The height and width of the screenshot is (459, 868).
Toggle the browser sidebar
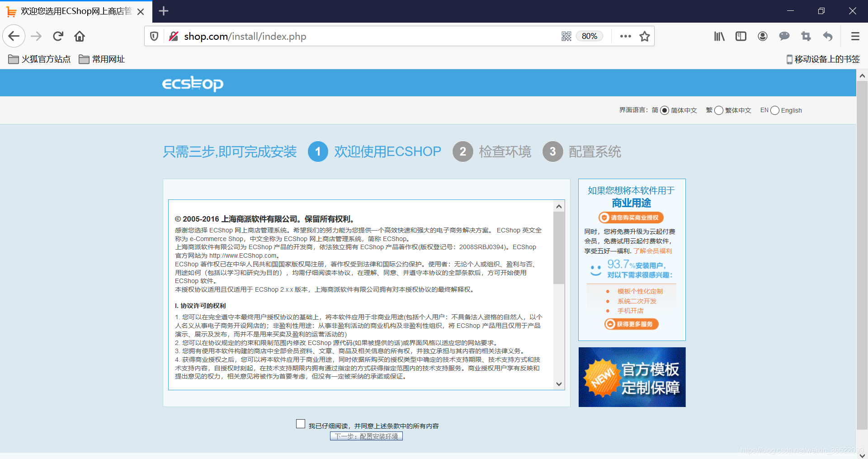(741, 36)
